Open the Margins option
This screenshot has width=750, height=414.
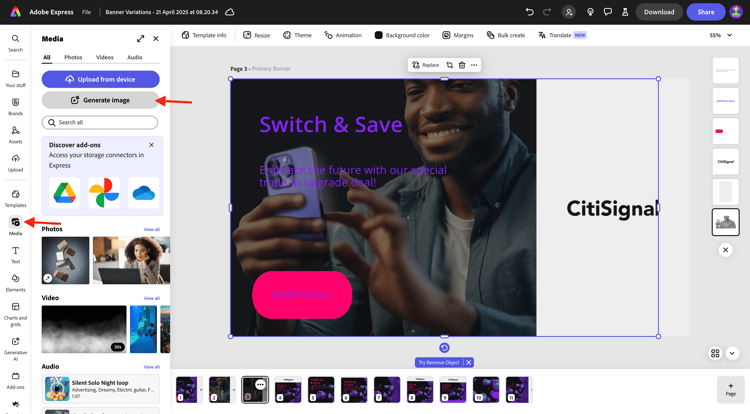point(458,35)
